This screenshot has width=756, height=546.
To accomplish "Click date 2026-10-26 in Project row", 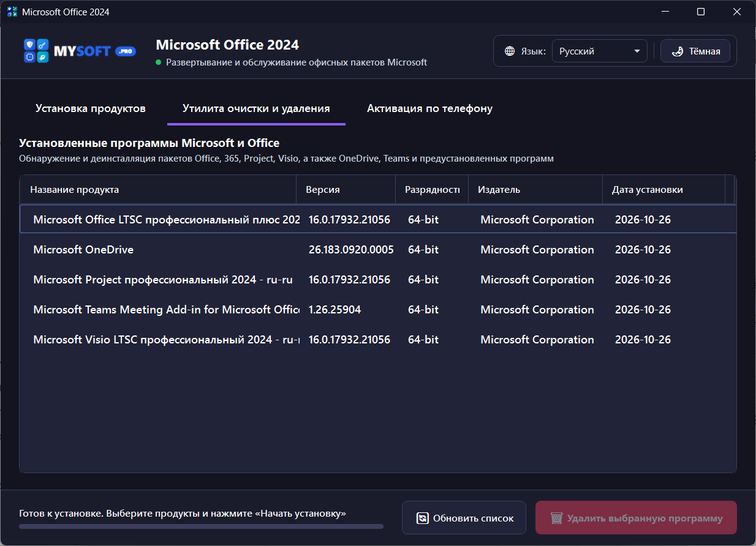I will coord(643,279).
